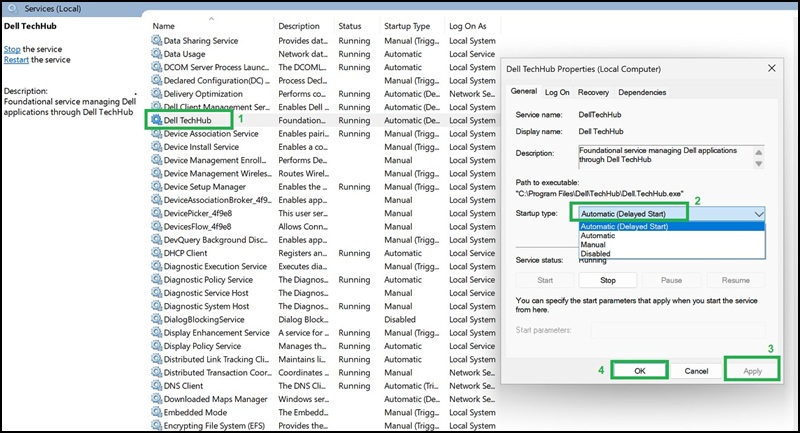800x433 pixels.
Task: Click the Diagnostic Policy Service gear icon
Action: [x=157, y=279]
